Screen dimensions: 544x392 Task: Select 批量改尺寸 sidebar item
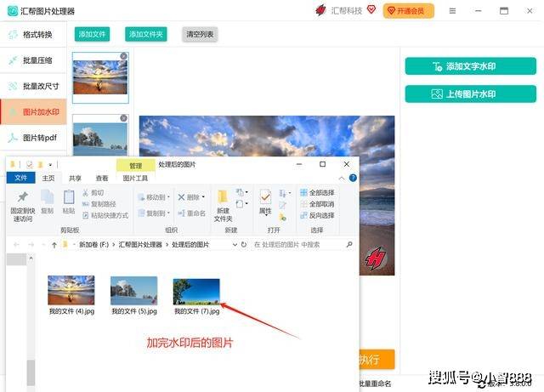[33, 86]
